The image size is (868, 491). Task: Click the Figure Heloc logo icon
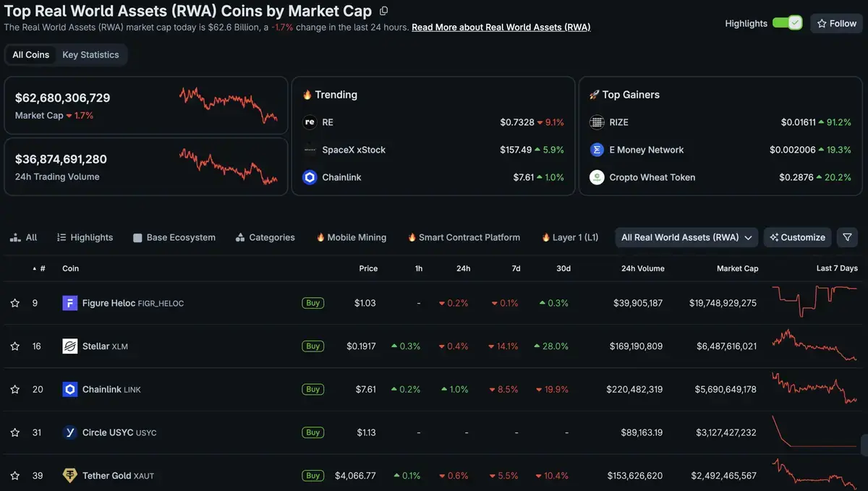[x=70, y=303]
